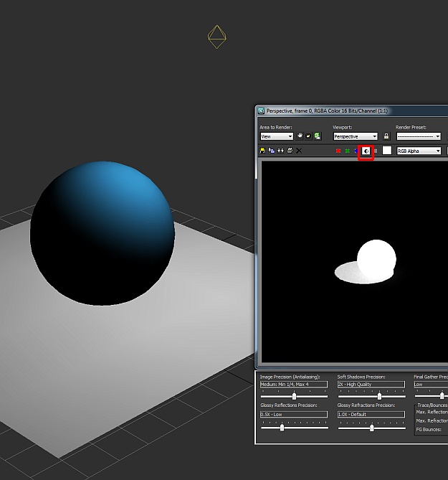The width and height of the screenshot is (448, 480).
Task: Click the Soft Shadows Precision slider handle
Action: coord(379,396)
